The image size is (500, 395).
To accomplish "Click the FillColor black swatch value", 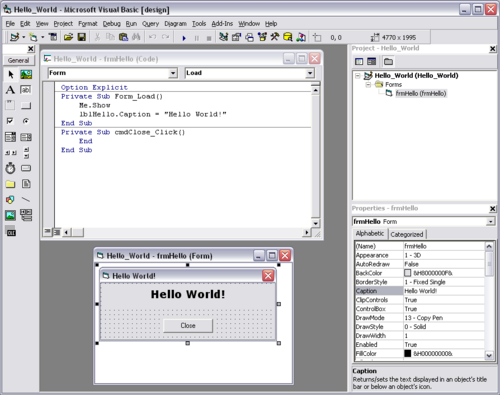I will point(407,353).
